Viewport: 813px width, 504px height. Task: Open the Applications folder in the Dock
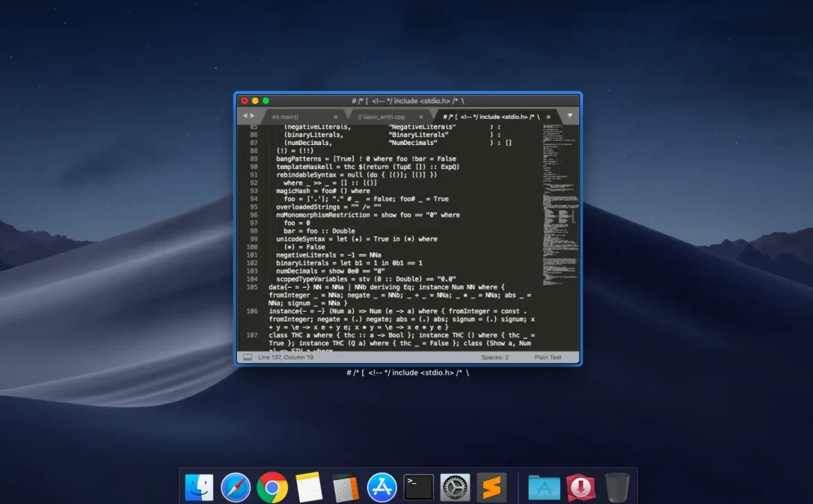(544, 487)
